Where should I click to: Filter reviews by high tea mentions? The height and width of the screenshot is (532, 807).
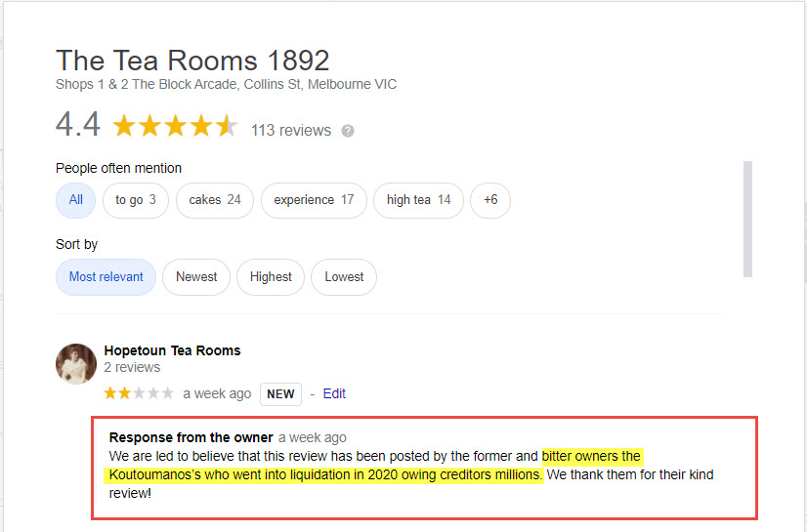(x=418, y=200)
